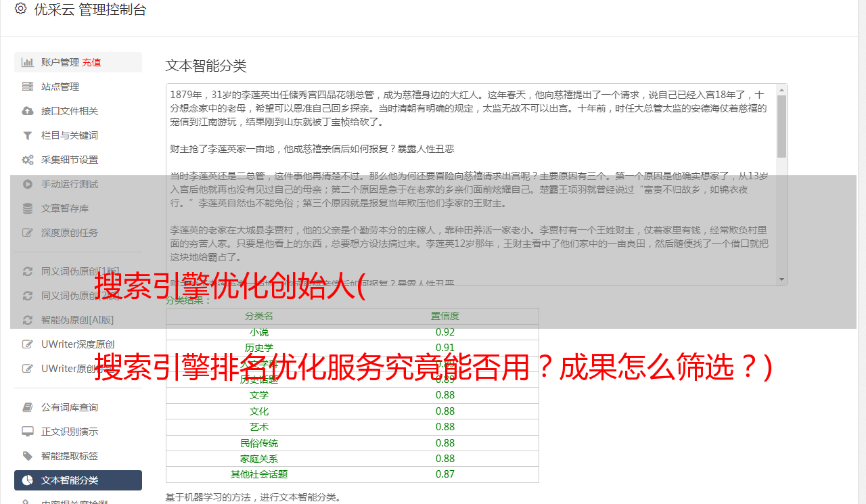Click the 小说 category cell
Viewport: 866px width, 504px height.
click(259, 332)
